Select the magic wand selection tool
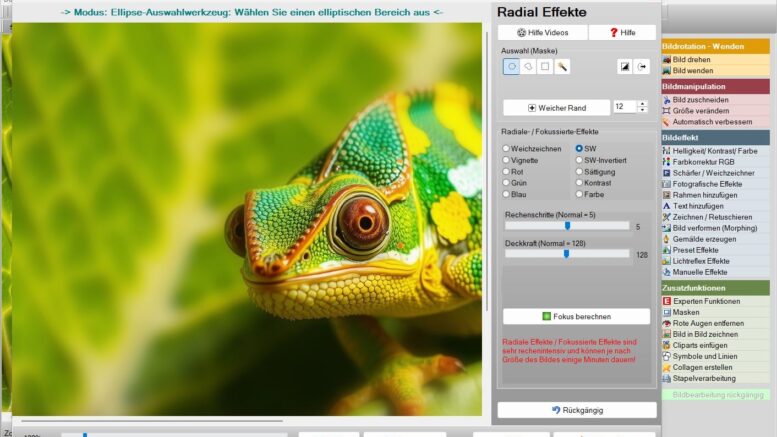The height and width of the screenshot is (437, 777). point(562,67)
